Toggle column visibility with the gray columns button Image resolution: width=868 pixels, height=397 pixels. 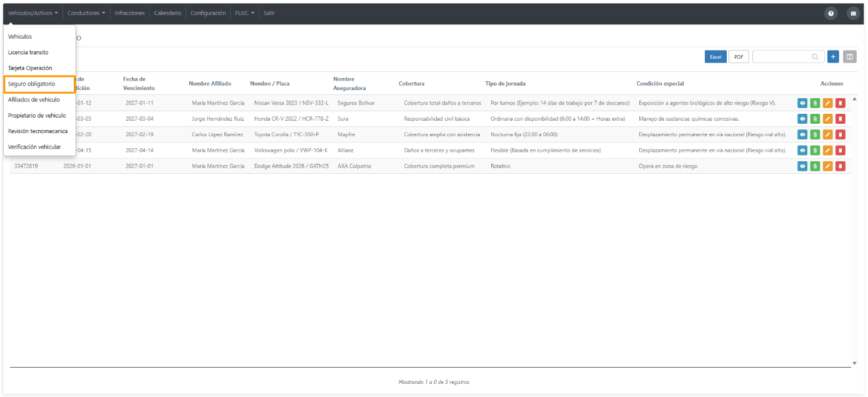849,57
